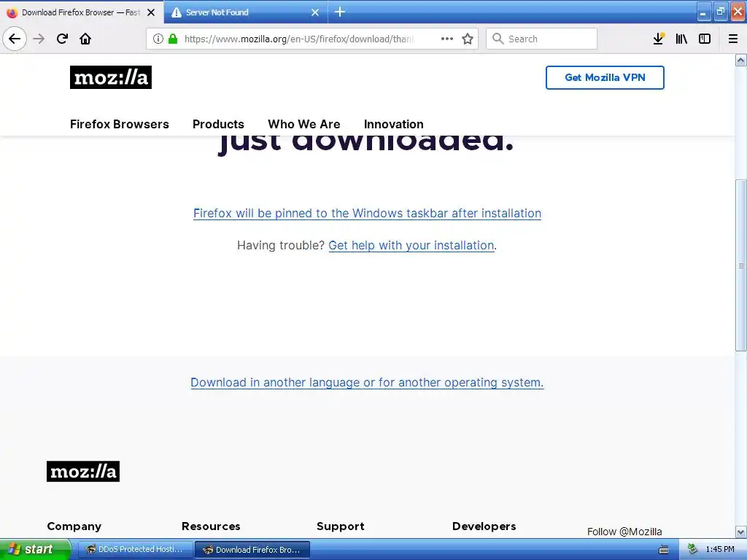Screen dimensions: 747x560
Task: Open the Windows start button
Action: coord(34,549)
